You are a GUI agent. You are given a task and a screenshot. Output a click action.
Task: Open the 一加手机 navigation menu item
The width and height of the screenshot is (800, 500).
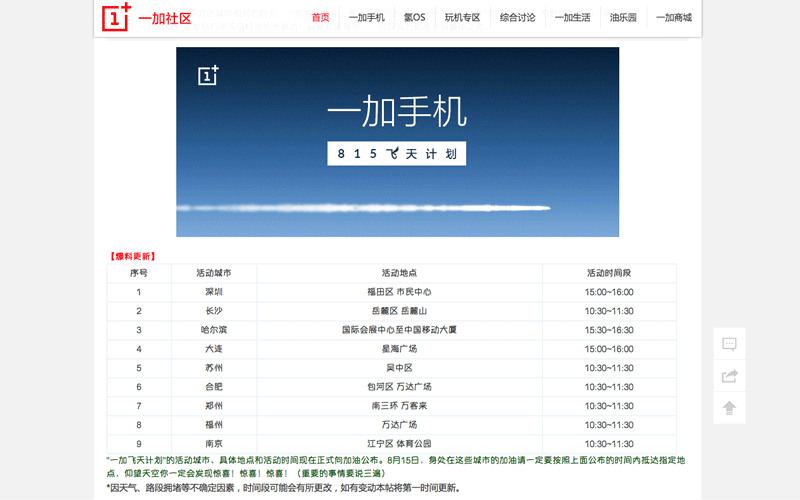(366, 18)
